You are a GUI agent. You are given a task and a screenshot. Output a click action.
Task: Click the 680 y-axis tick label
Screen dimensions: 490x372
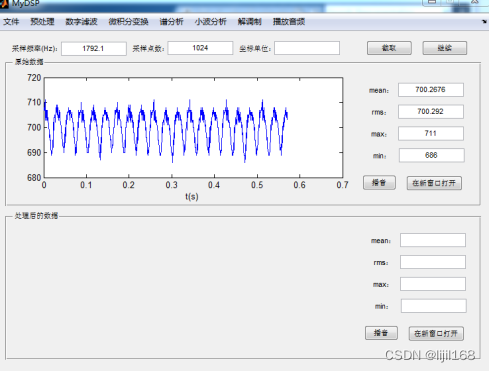34,178
